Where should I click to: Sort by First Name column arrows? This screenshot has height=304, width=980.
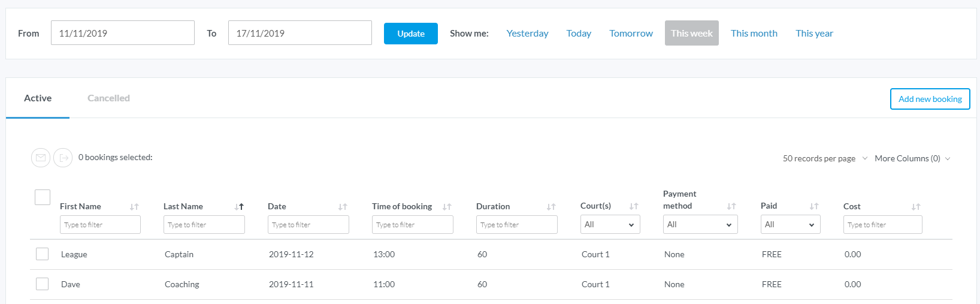[134, 207]
